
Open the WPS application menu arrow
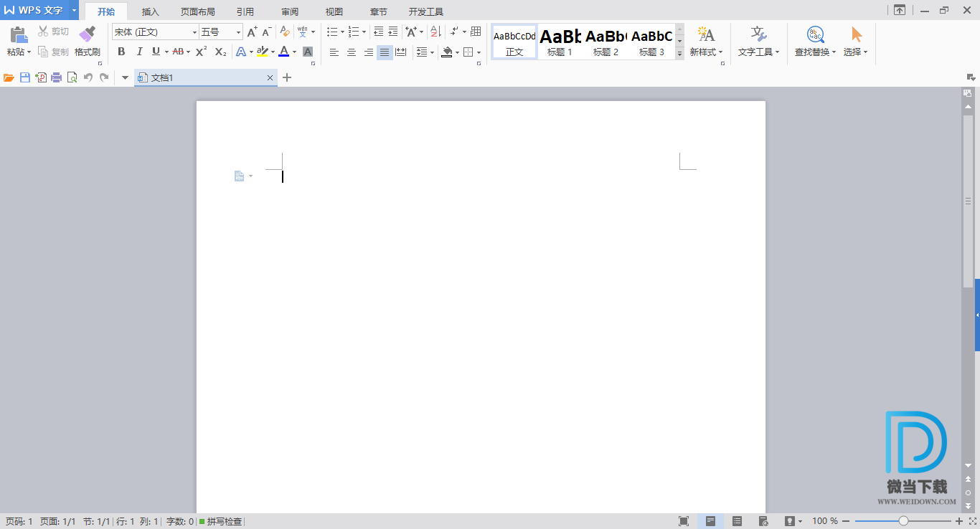coord(74,10)
